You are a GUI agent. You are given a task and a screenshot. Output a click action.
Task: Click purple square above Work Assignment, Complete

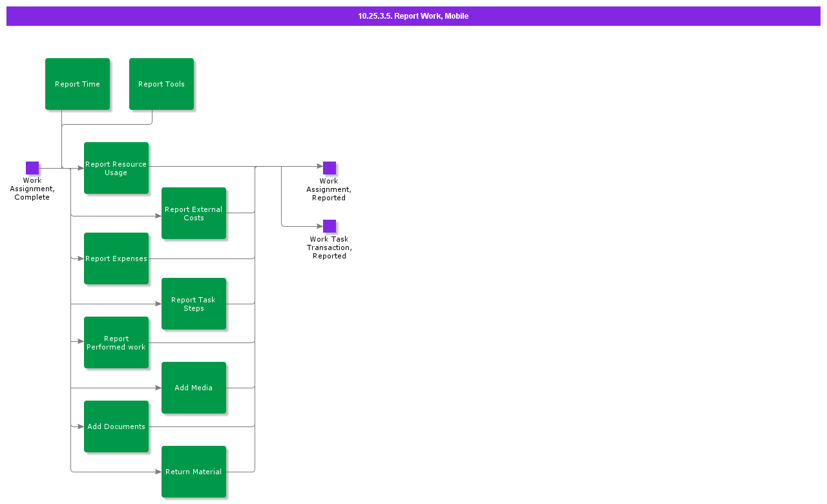point(32,168)
